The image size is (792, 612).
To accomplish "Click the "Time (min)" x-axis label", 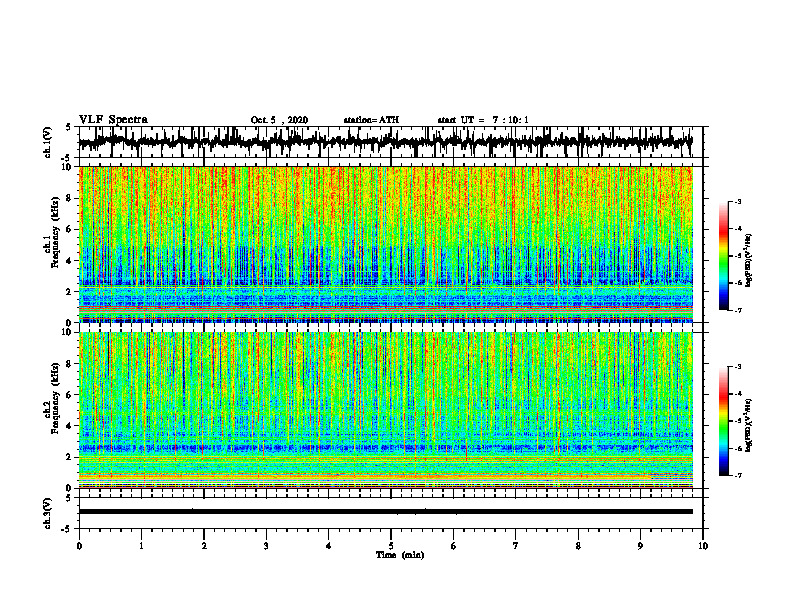I will [x=400, y=555].
